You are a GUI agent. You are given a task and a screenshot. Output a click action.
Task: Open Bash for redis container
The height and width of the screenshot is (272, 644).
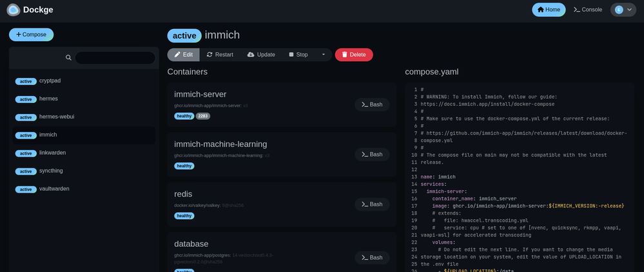point(372,204)
